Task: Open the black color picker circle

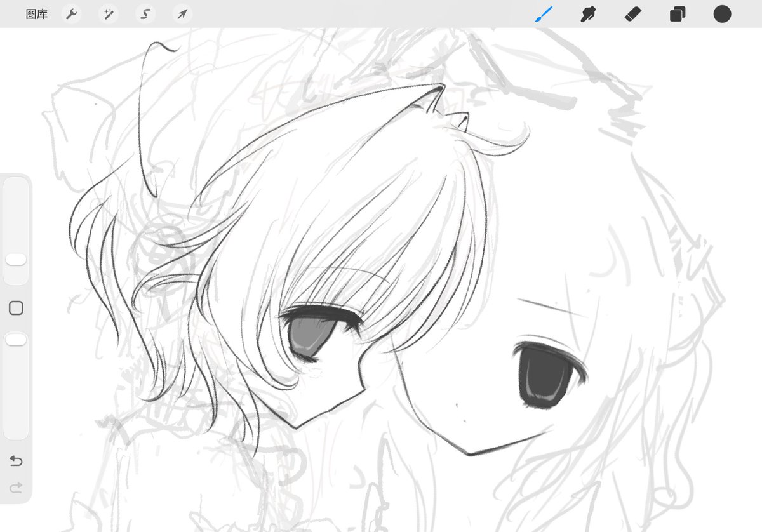Action: click(722, 14)
